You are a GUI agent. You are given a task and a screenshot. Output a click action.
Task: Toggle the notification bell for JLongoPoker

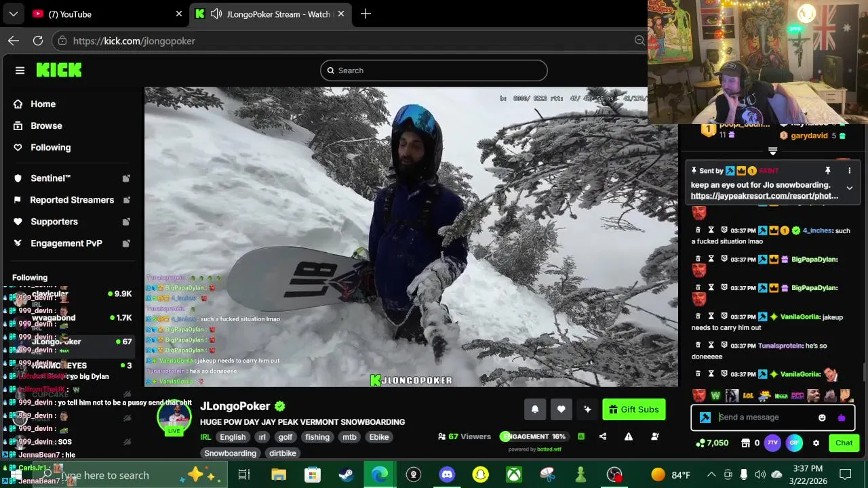point(535,409)
